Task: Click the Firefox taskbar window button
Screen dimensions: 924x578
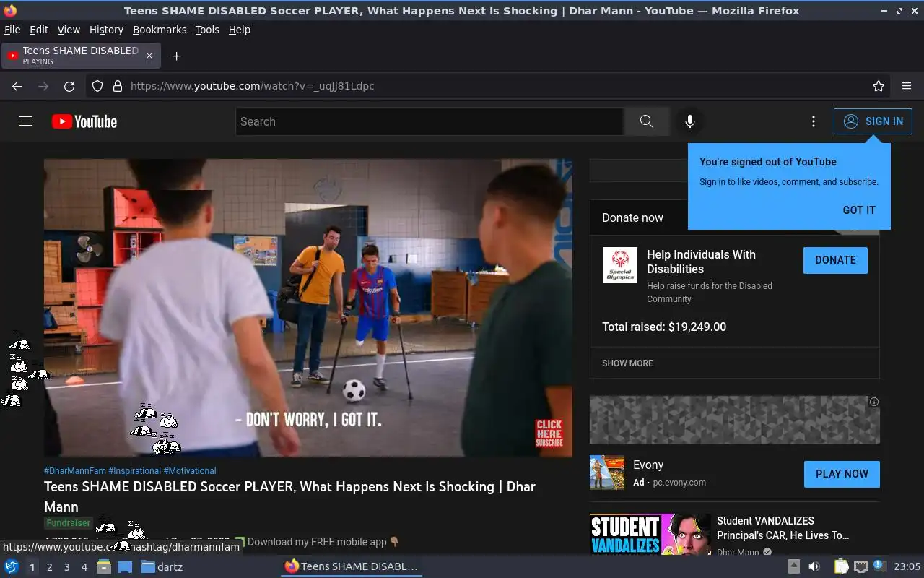Action: (x=352, y=566)
